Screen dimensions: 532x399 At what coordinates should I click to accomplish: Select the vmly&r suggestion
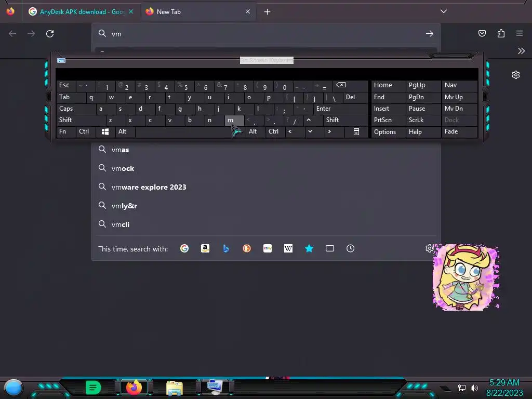tap(266, 206)
